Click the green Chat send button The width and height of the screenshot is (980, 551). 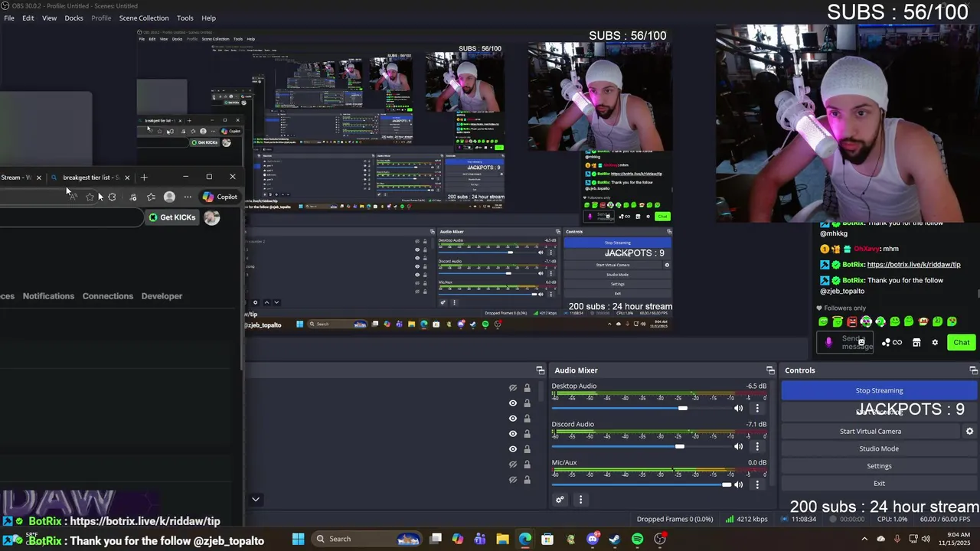click(961, 342)
